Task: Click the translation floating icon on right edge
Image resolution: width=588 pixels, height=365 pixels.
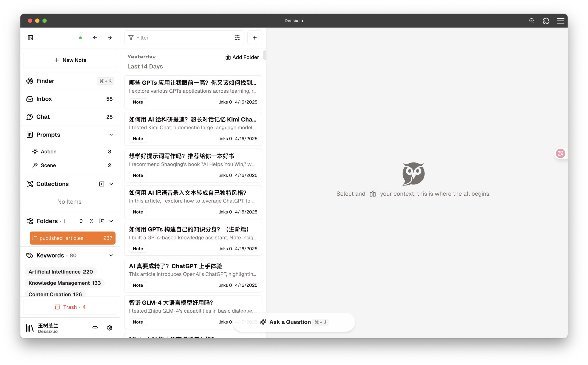Action: click(560, 154)
